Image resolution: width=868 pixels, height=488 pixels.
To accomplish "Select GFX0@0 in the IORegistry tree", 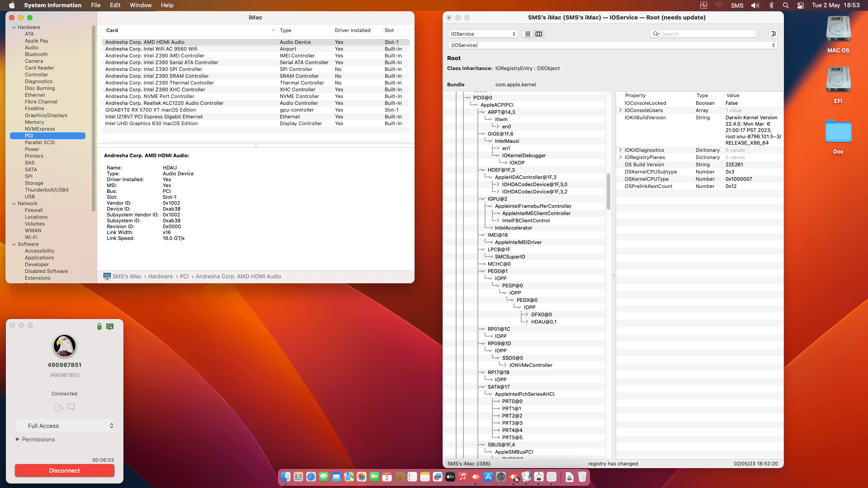I will 541,314.
